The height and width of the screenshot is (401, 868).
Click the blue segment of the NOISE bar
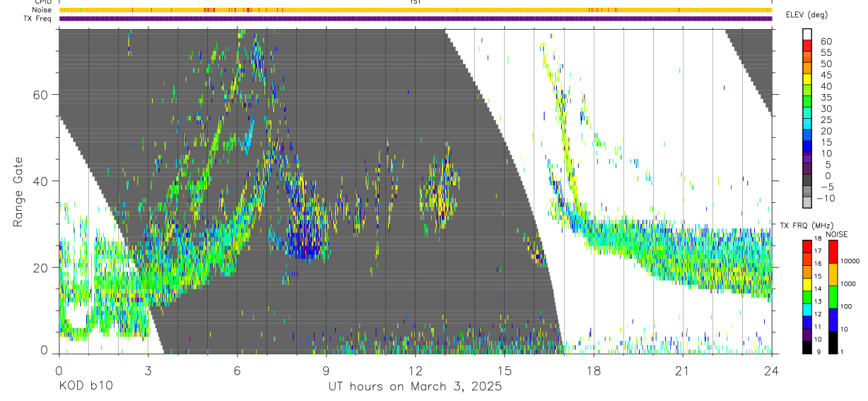(x=833, y=318)
